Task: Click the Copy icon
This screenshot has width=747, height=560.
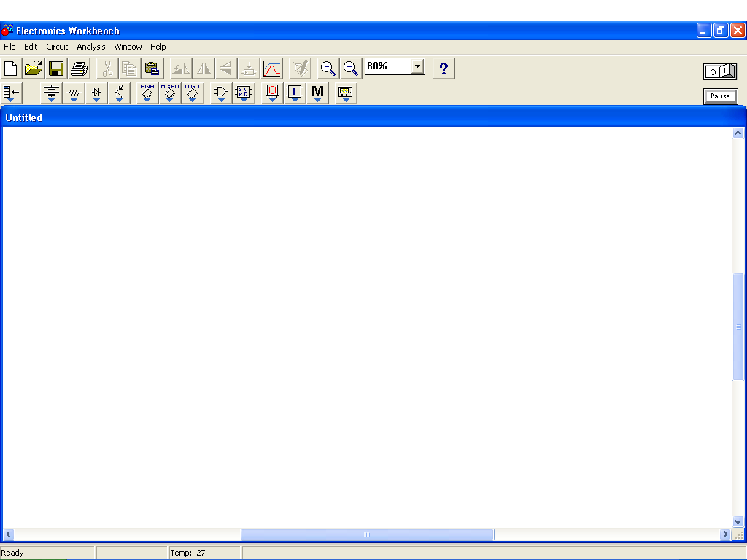Action: [x=130, y=69]
